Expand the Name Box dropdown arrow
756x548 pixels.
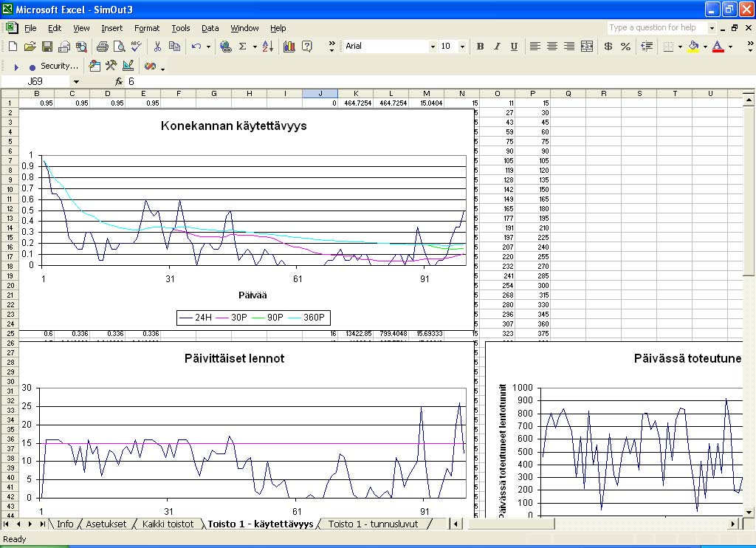pos(76,81)
